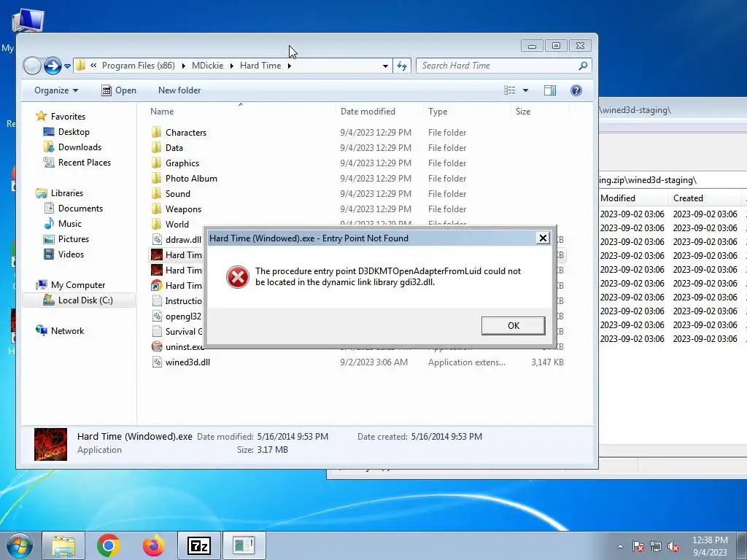Launch Google Chrome from the taskbar
The height and width of the screenshot is (560, 747).
click(108, 545)
